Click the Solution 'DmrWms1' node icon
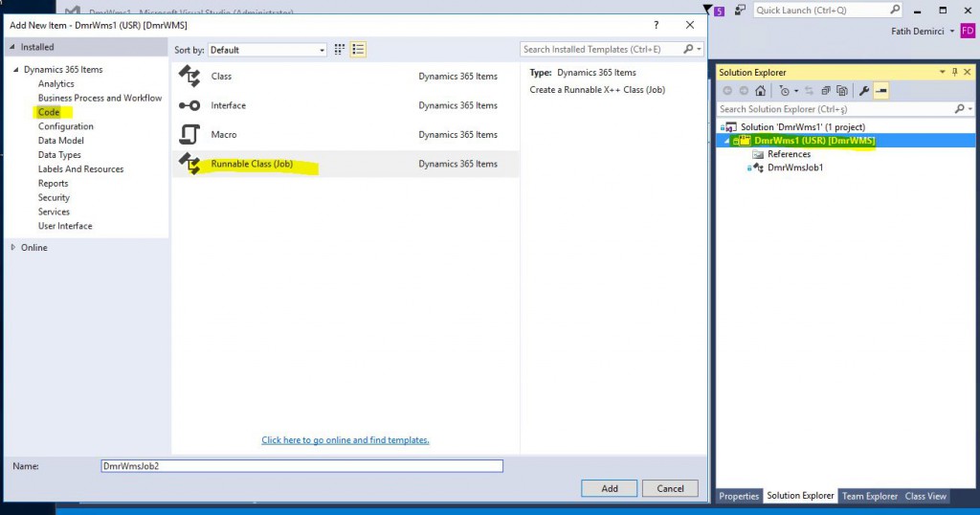980x515 pixels. 729,127
